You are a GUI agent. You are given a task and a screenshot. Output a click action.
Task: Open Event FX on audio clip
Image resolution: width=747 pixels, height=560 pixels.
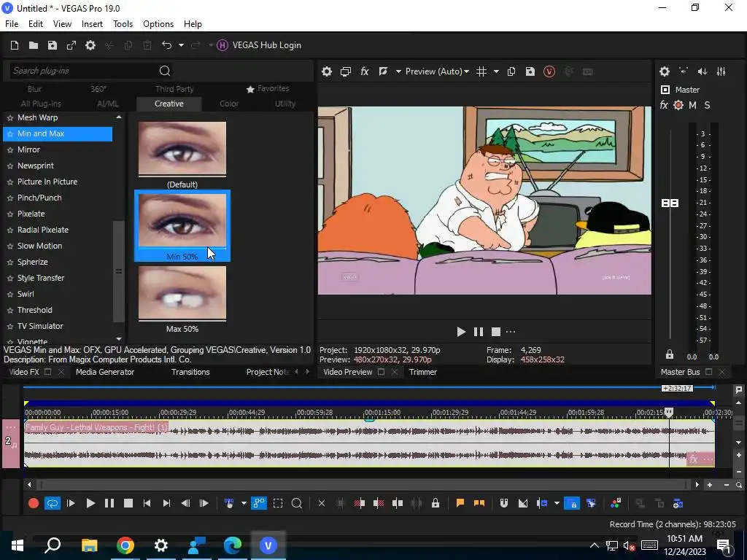click(x=694, y=459)
